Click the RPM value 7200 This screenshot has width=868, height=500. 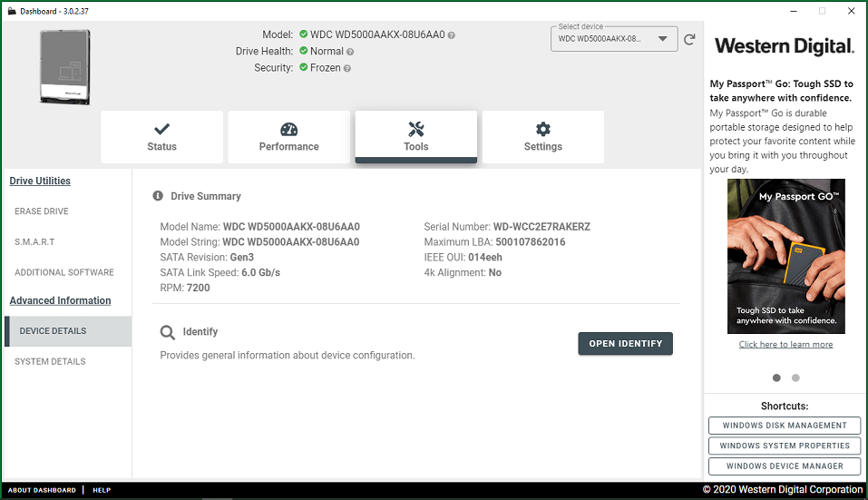198,288
